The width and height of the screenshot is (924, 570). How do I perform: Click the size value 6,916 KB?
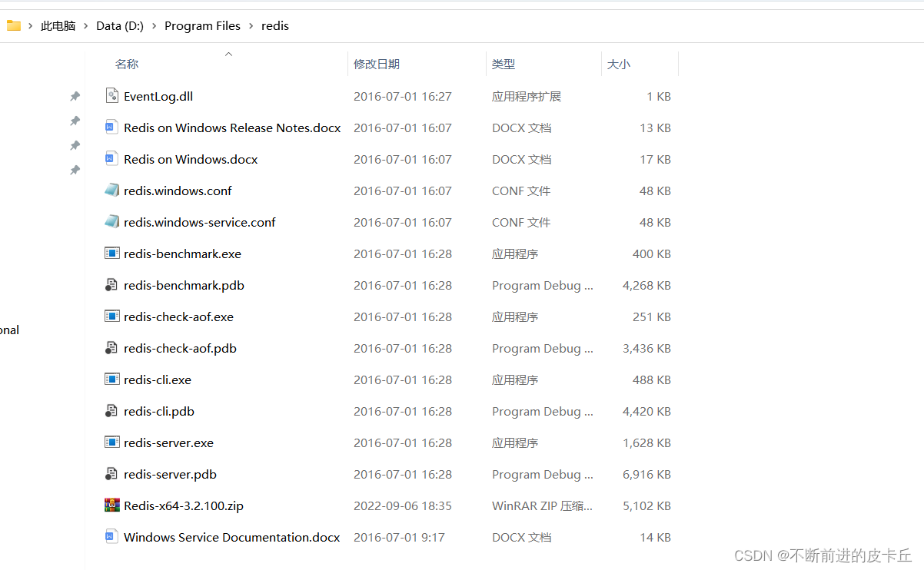coord(646,474)
